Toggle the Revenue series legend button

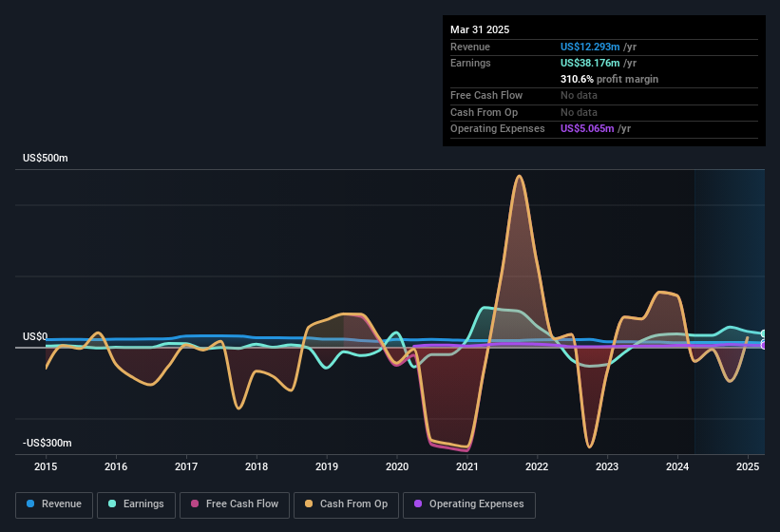pos(54,504)
